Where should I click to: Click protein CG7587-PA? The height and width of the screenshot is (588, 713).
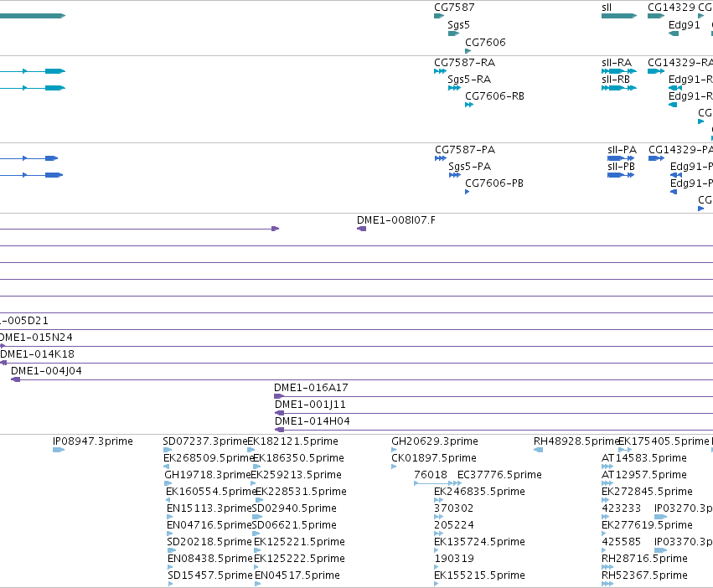pos(465,150)
